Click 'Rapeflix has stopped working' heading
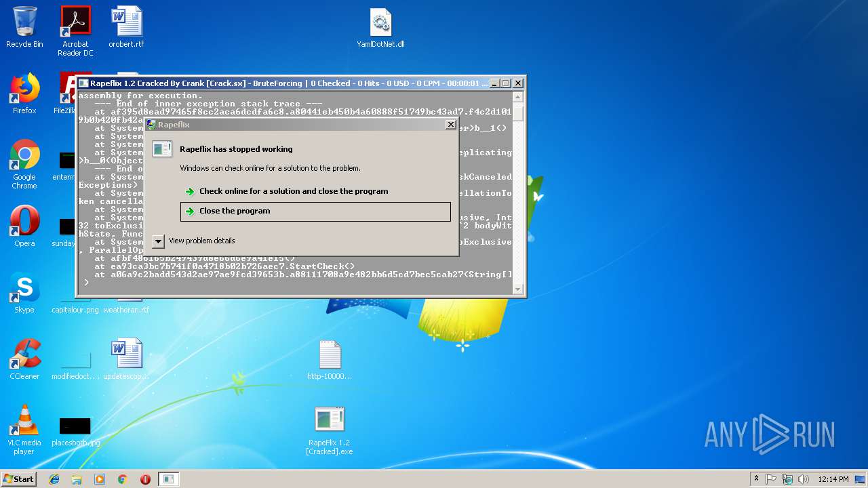The height and width of the screenshot is (488, 868). (236, 149)
